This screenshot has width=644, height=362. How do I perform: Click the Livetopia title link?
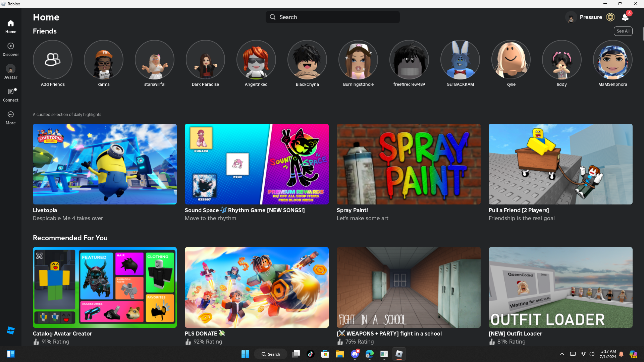click(45, 210)
